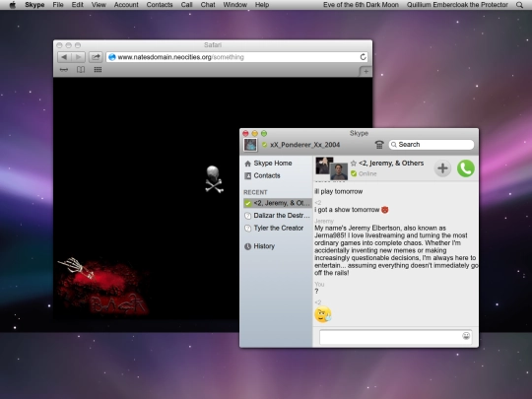Screen dimensions: 532x399
Task: Open the Call menu
Action: (186, 5)
